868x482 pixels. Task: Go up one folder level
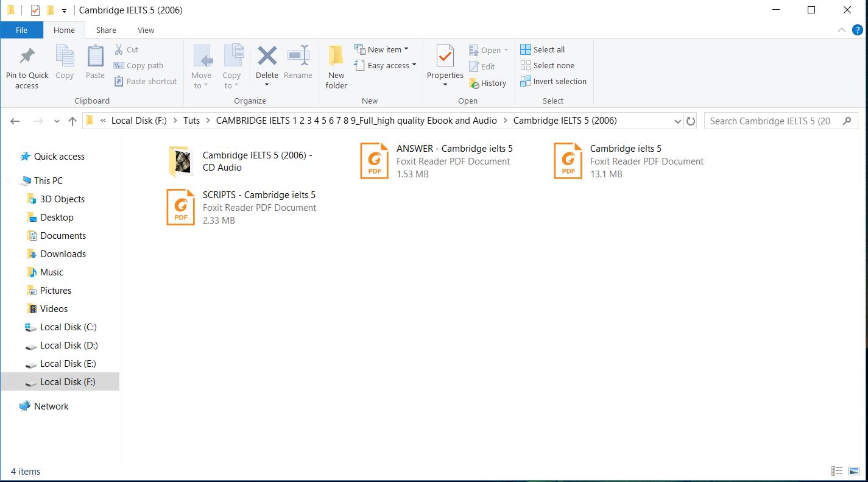tap(72, 121)
